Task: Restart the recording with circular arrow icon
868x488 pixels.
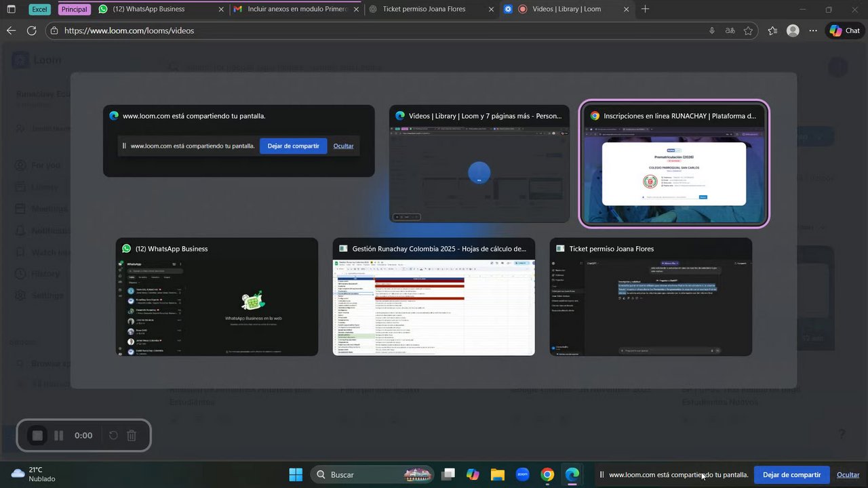Action: point(113,436)
